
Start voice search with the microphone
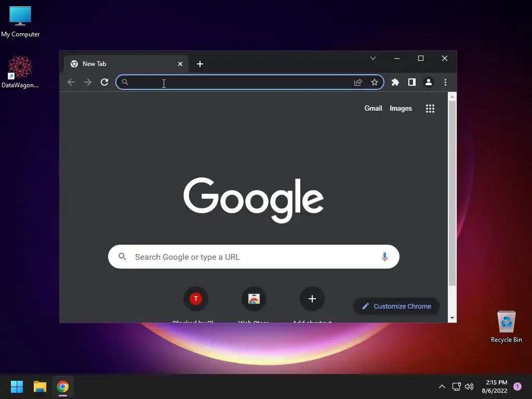[x=384, y=257]
